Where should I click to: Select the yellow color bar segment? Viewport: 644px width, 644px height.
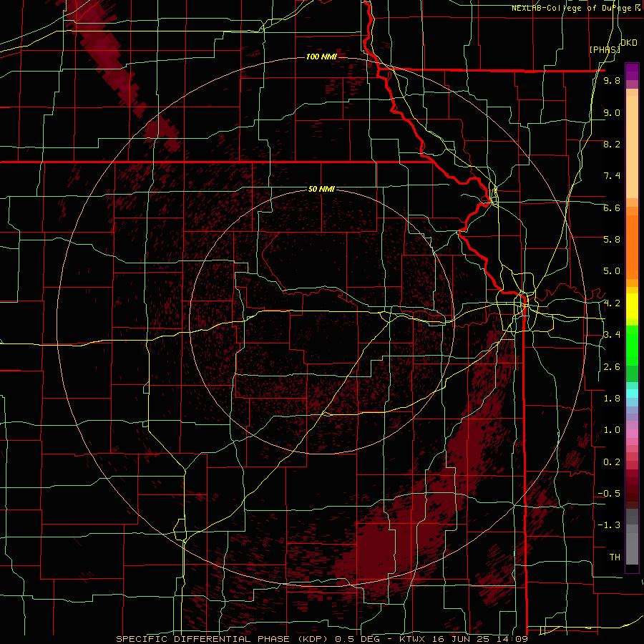click(632, 306)
